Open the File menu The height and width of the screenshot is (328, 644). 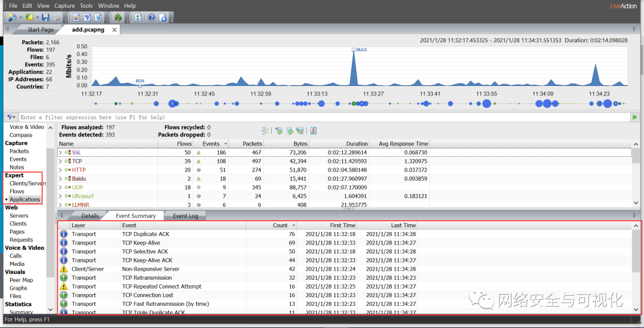(13, 6)
